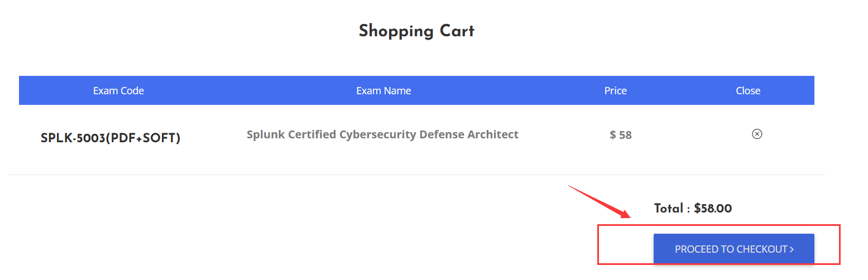Viewport: 868px width, 280px height.
Task: Click the $58.00 value after Total
Action: tap(713, 209)
